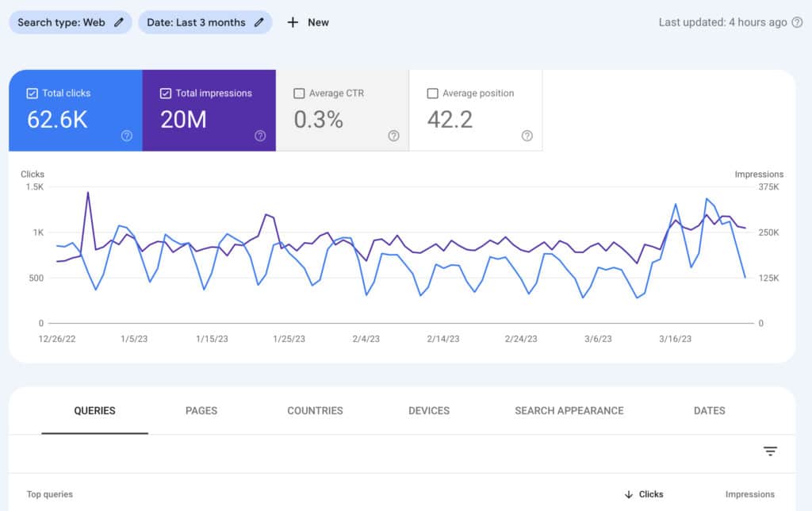Sort table by Clicks column arrow
812x511 pixels.
coord(629,494)
